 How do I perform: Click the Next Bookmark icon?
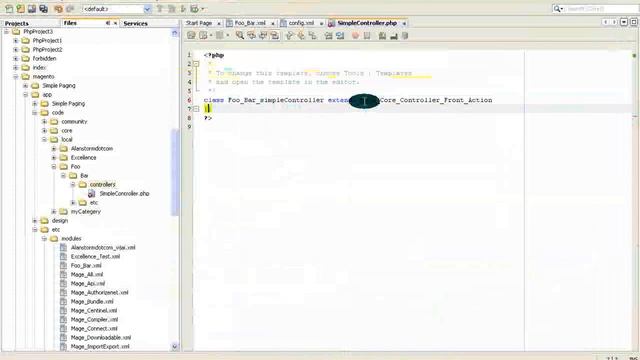click(301, 36)
